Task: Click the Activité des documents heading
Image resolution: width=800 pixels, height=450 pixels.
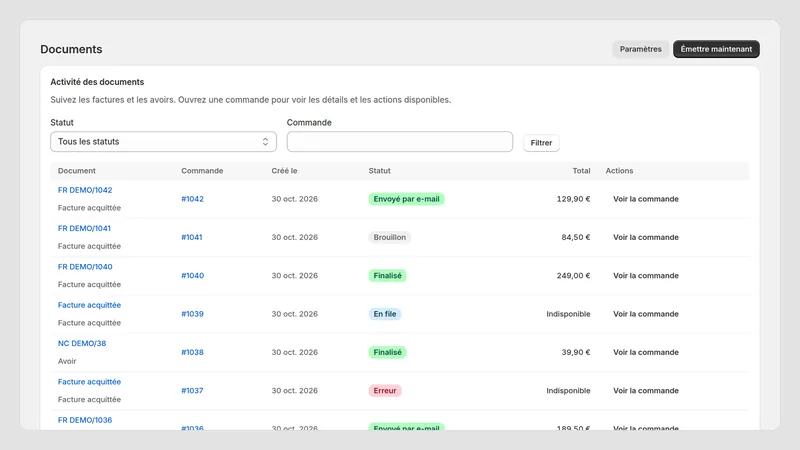Action: 97,82
